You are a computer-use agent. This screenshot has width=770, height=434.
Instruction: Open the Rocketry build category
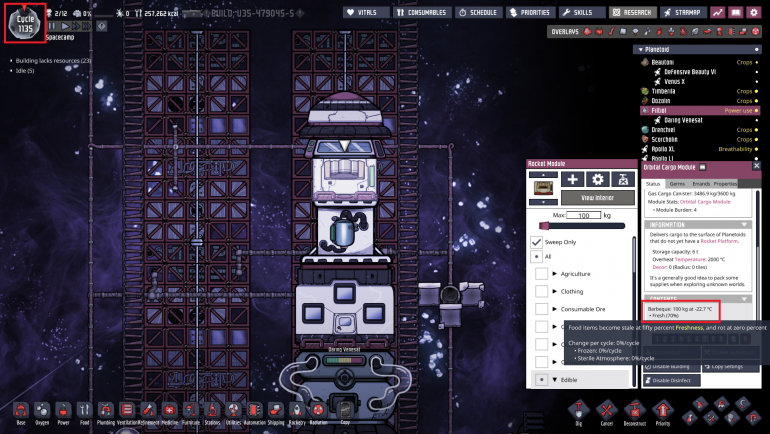tap(297, 410)
